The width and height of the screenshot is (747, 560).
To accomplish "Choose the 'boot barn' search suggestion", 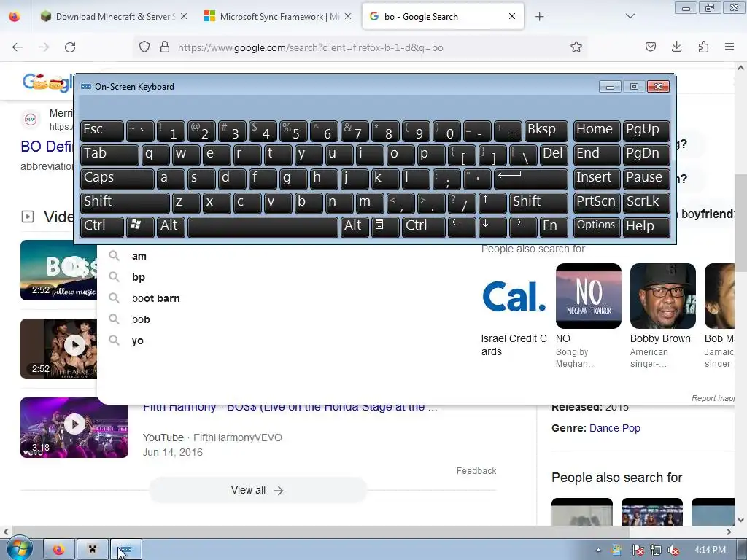I will (x=155, y=298).
